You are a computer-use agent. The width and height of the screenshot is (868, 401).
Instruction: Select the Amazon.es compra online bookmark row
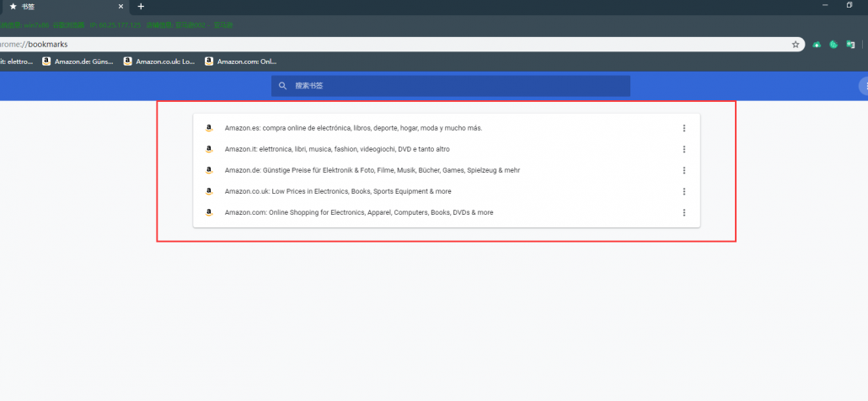[x=446, y=128]
